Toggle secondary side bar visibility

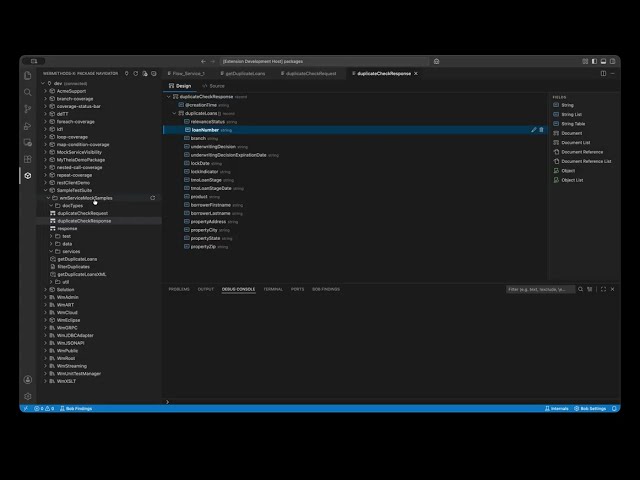613,61
